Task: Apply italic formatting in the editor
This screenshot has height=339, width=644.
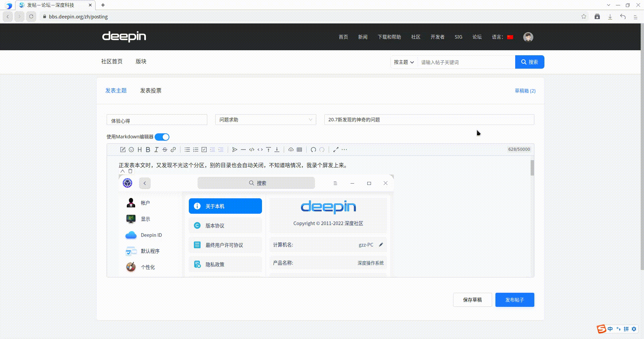Action: pyautogui.click(x=156, y=150)
